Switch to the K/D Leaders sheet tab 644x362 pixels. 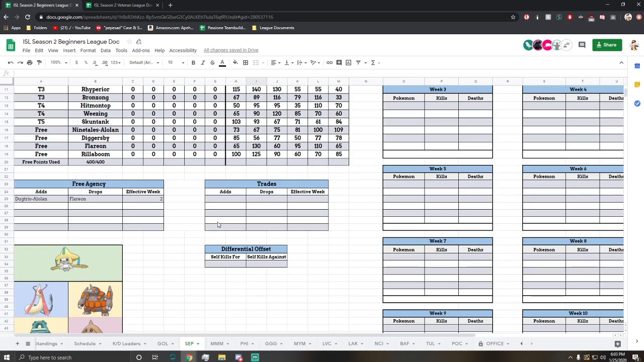point(130,344)
